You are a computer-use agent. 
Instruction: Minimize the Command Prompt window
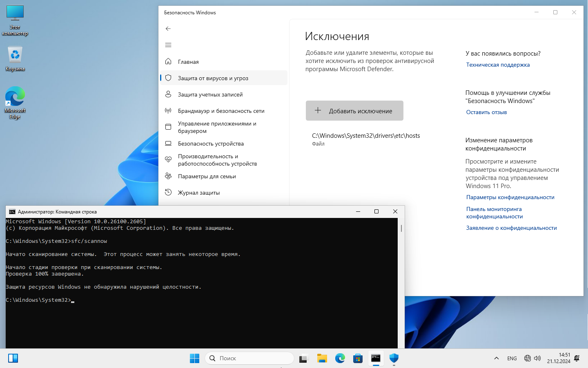tap(358, 211)
